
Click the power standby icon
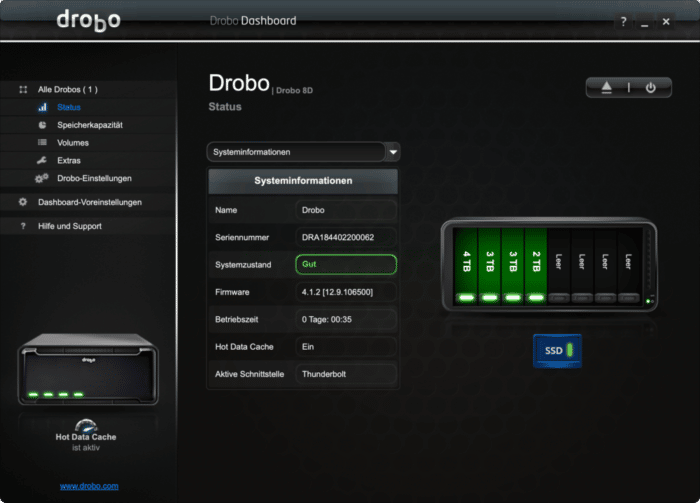(650, 87)
